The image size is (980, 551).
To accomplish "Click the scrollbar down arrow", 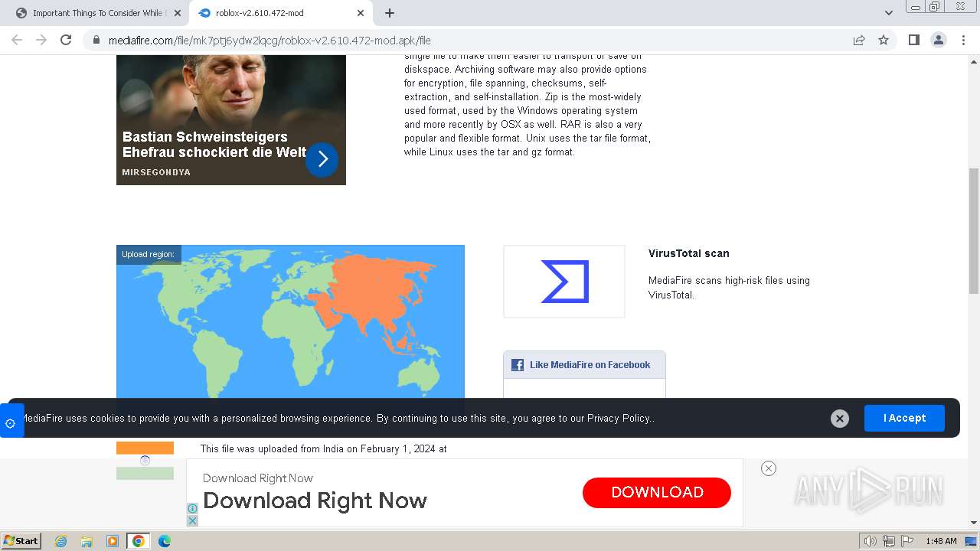I will point(974,523).
